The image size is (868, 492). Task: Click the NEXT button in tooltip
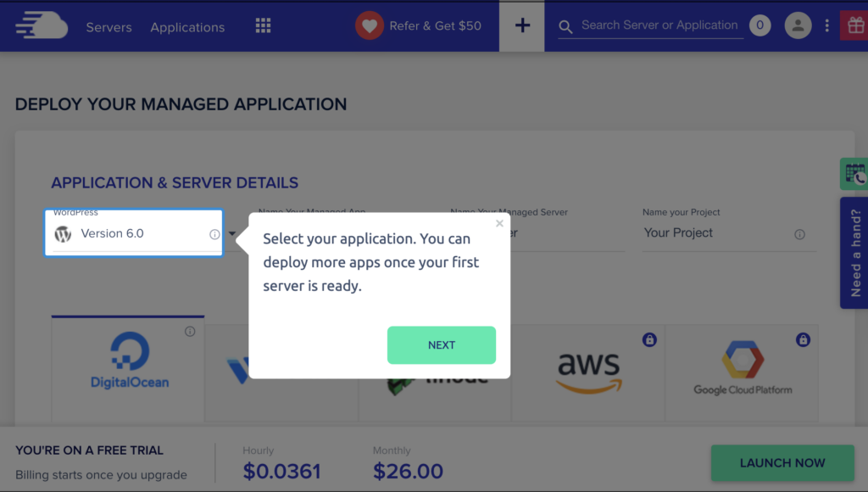[x=441, y=345]
